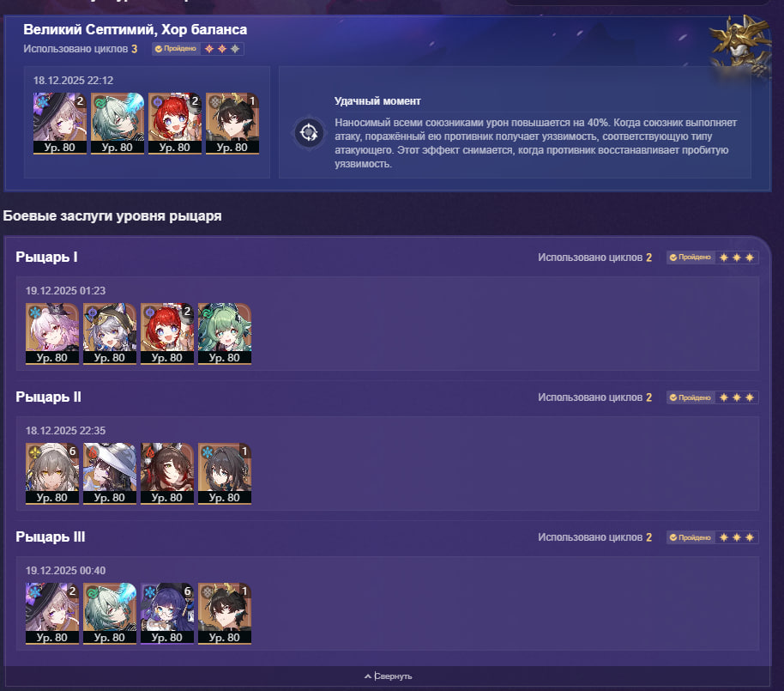Click the three stars rating for Рыцарь I
This screenshot has height=691, width=784.
pyautogui.click(x=737, y=258)
